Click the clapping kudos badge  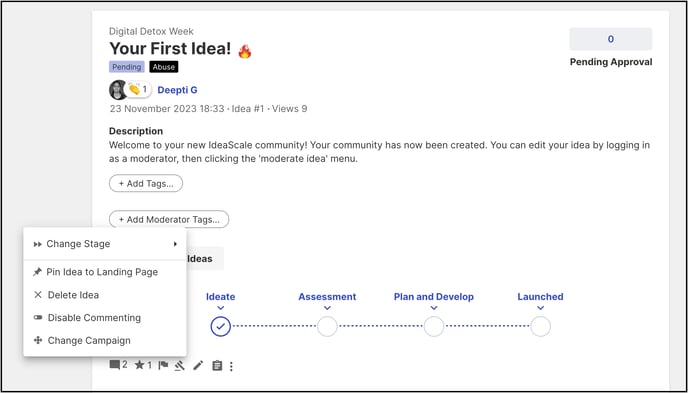139,89
